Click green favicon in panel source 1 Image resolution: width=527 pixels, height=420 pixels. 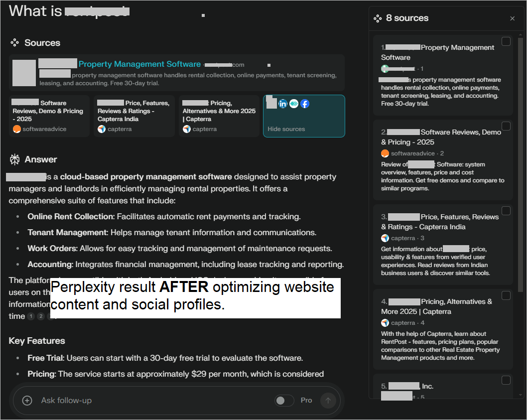[385, 69]
